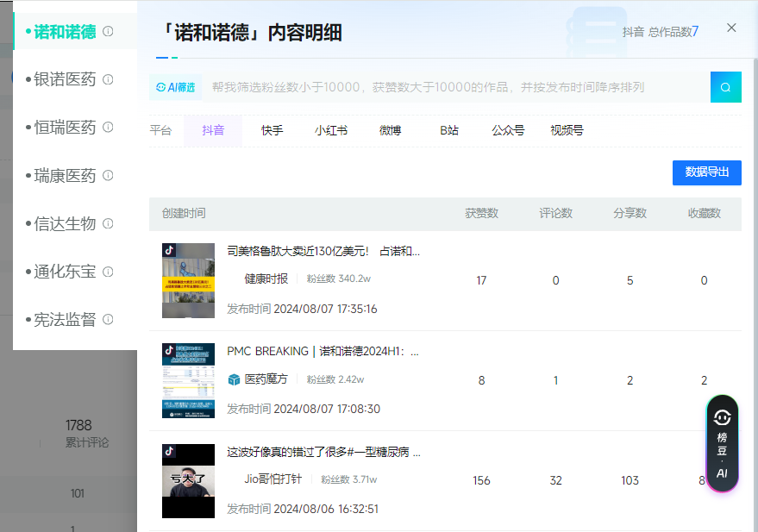The image size is (758, 532).
Task: Select 信达生物 in the sidebar list
Action: click(65, 223)
